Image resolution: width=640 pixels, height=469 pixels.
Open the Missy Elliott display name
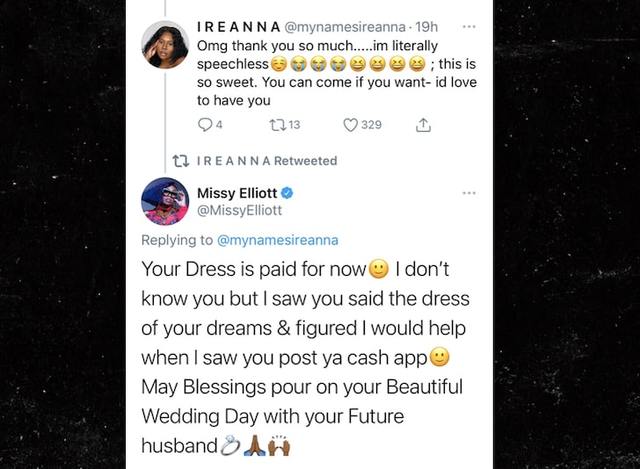point(236,192)
